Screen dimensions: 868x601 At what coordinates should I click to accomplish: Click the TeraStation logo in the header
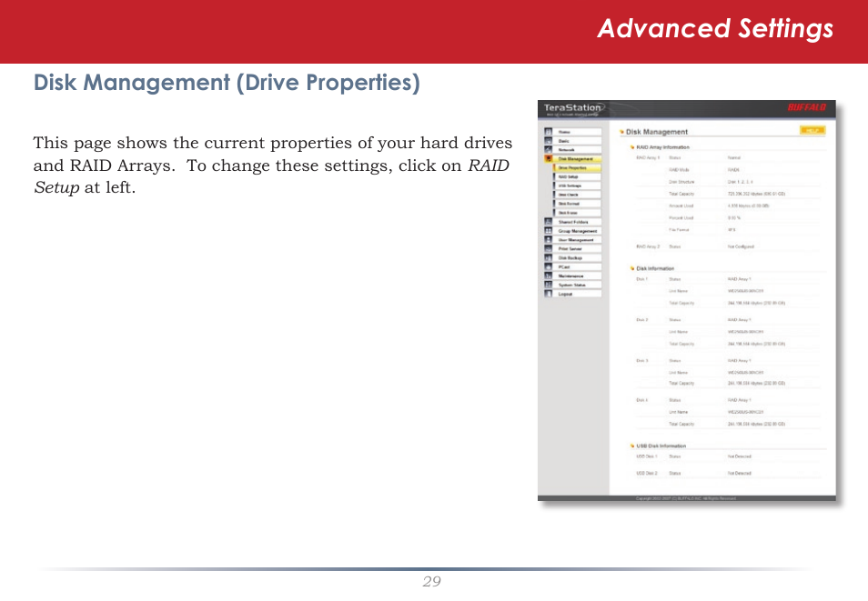click(x=573, y=109)
